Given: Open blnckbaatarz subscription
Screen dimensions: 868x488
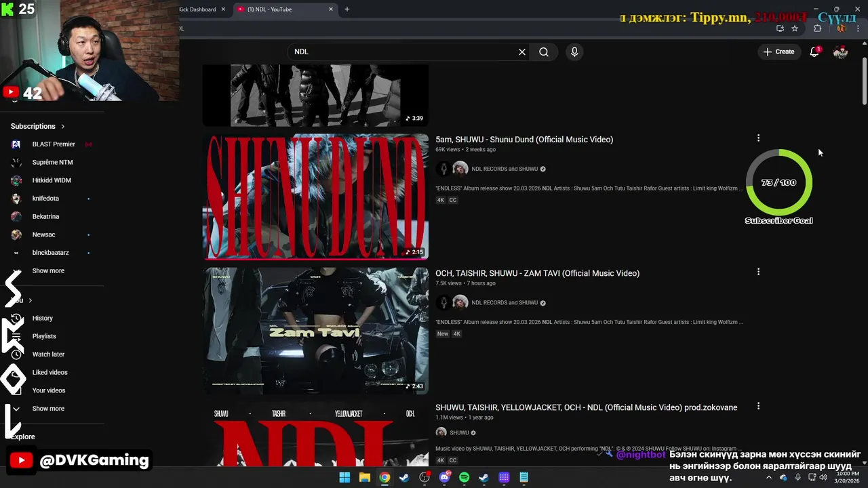Looking at the screenshot, I should (x=50, y=253).
